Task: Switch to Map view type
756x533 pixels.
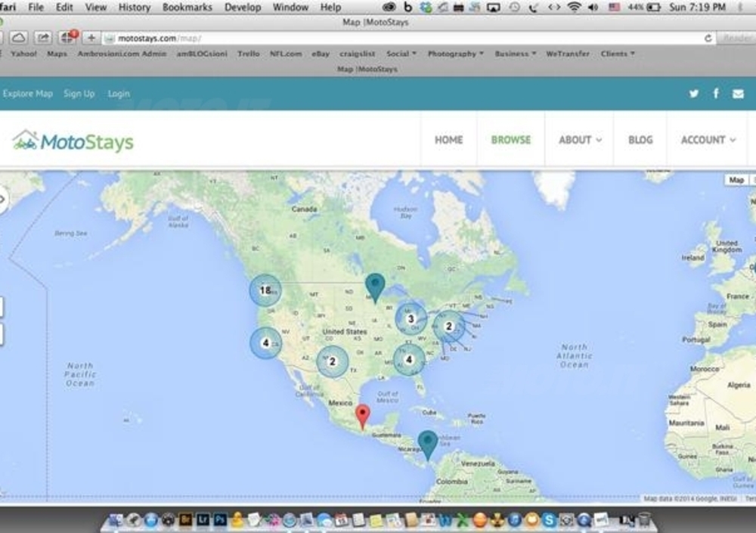Action: click(x=736, y=180)
